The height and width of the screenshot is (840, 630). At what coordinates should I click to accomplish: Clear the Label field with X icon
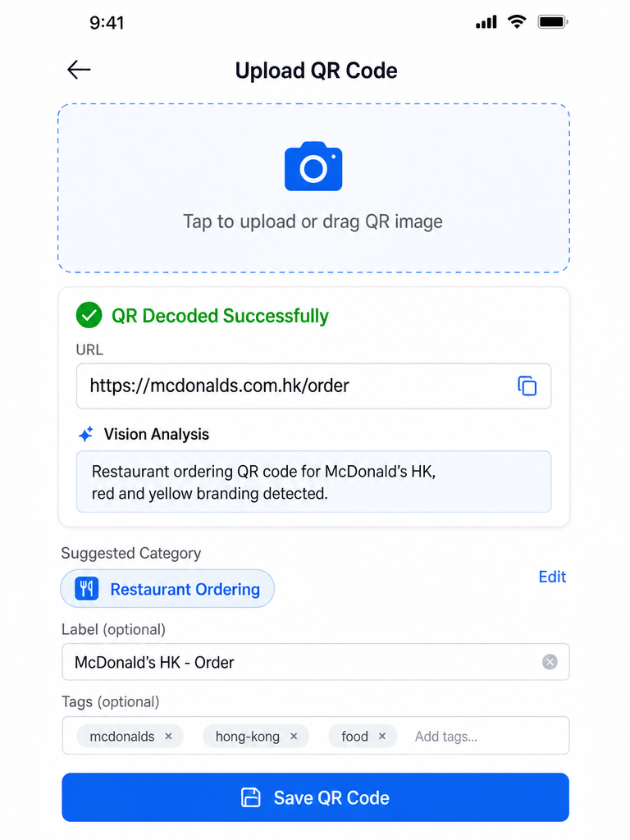[x=550, y=662]
